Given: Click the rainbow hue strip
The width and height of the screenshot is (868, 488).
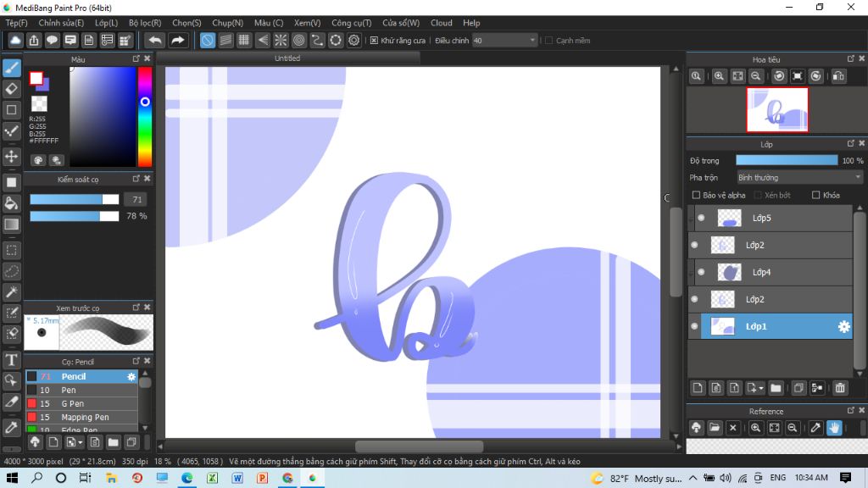Looking at the screenshot, I should pos(144,117).
